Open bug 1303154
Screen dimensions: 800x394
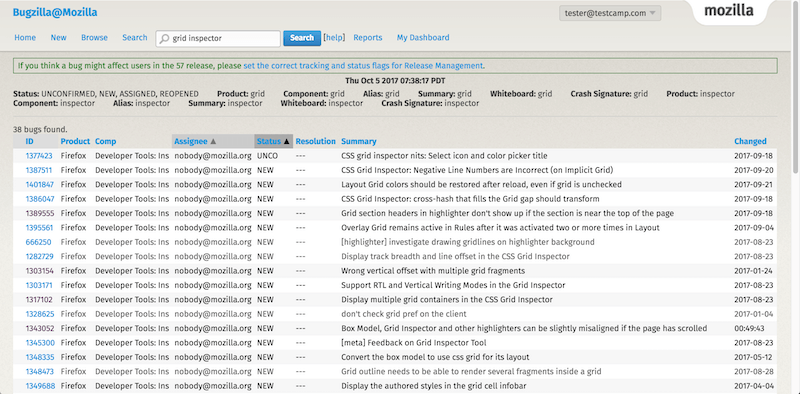[40, 270]
